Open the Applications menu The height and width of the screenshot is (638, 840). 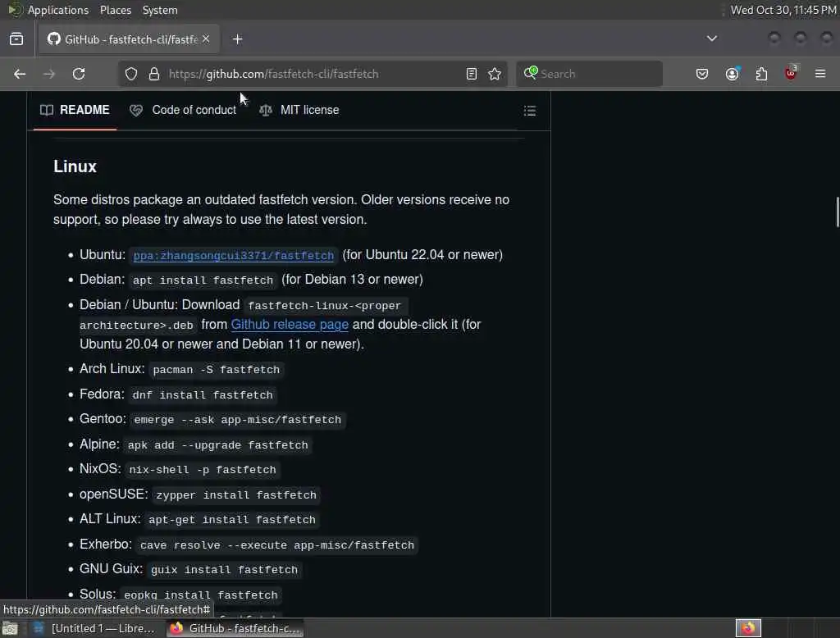point(58,10)
